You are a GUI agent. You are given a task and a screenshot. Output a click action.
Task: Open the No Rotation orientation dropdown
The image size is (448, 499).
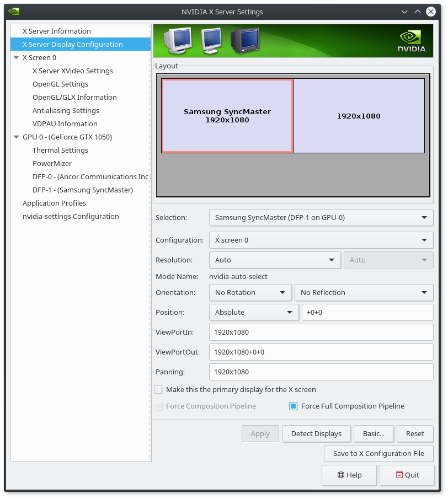pos(250,292)
